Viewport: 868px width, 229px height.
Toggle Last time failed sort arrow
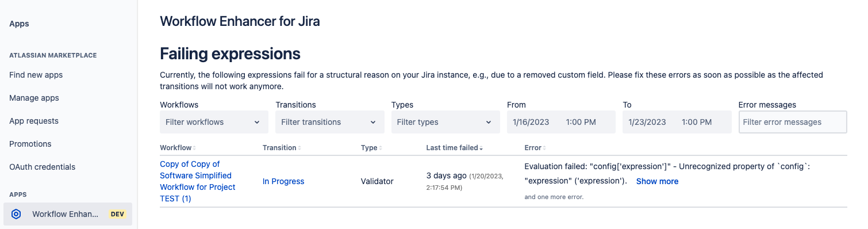[481, 148]
